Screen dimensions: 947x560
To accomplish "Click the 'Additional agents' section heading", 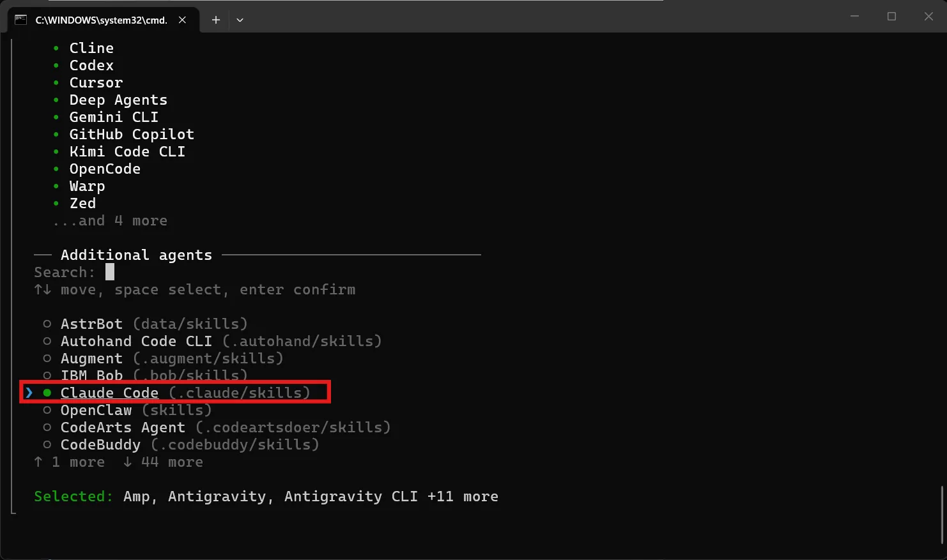I will [136, 255].
